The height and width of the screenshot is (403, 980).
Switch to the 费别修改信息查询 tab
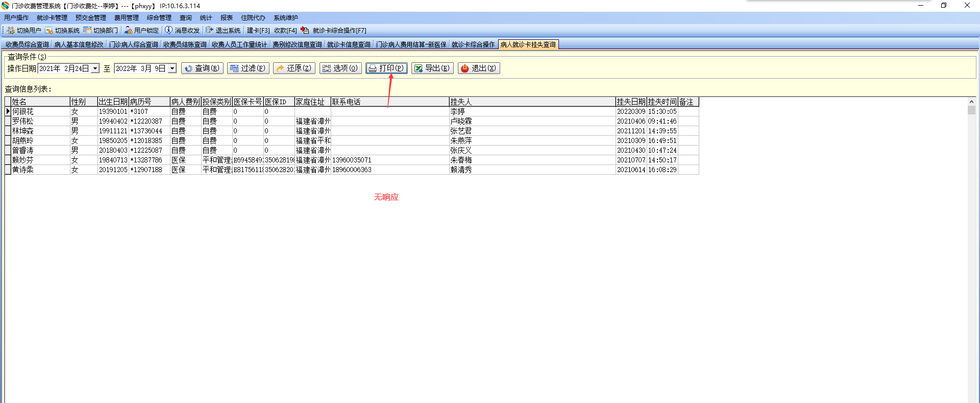(298, 44)
